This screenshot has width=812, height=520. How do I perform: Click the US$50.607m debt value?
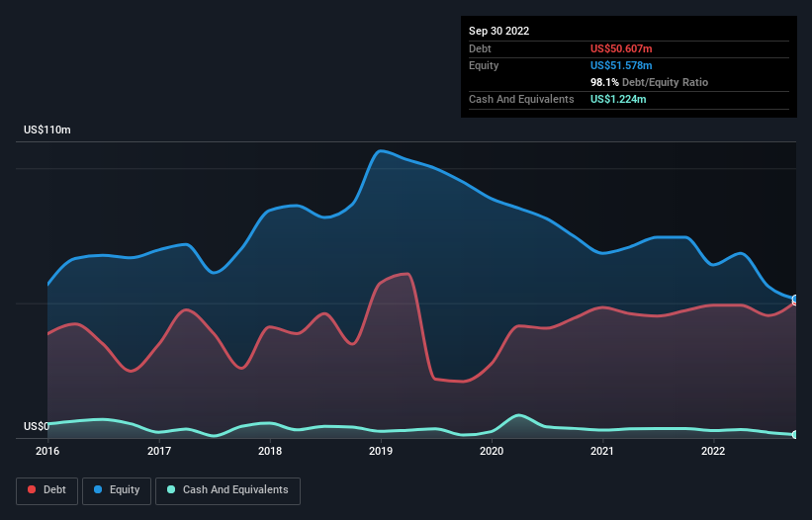click(x=621, y=48)
